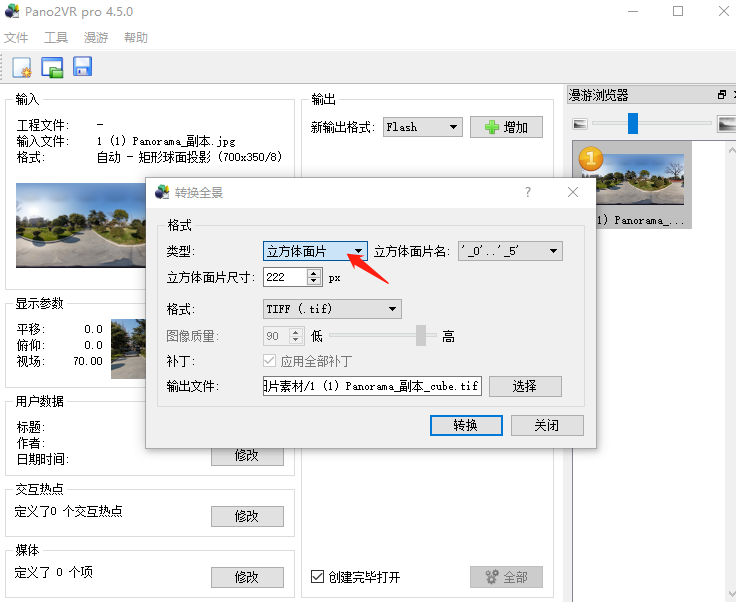Click the 输出文件 path input field
Screen dimensions: 736x602
[x=371, y=386]
